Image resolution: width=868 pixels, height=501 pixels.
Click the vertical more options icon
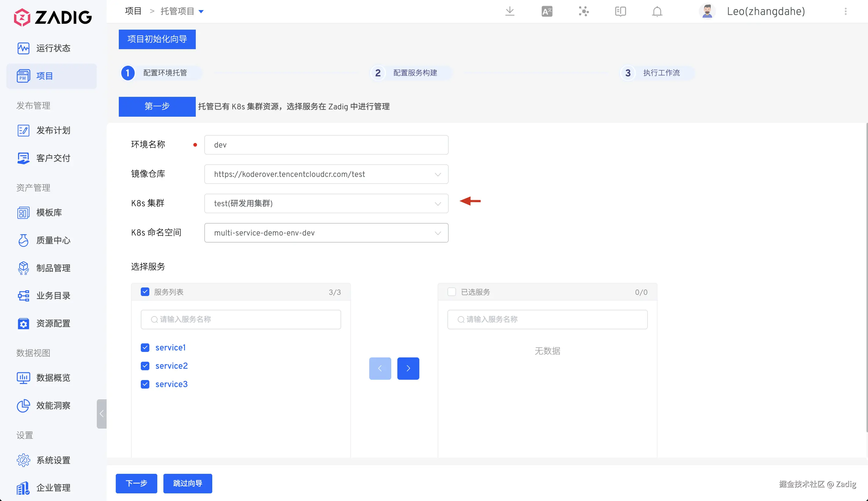coord(845,11)
